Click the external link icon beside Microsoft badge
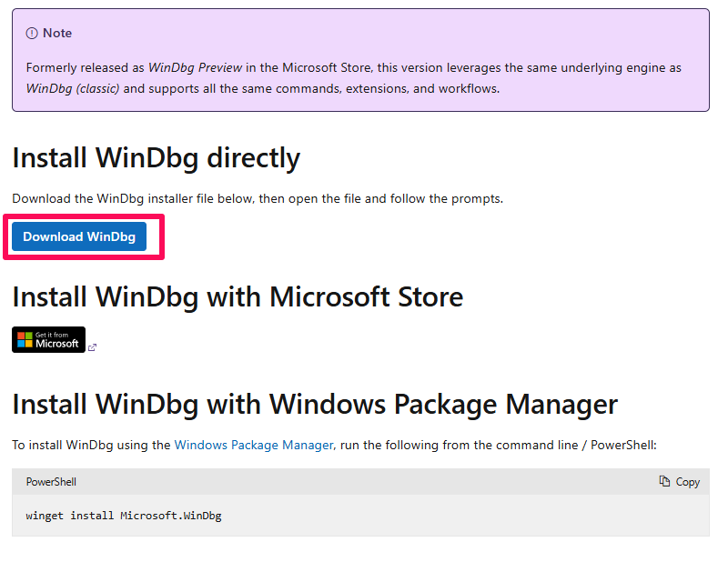Image resolution: width=728 pixels, height=562 pixels. pos(93,347)
